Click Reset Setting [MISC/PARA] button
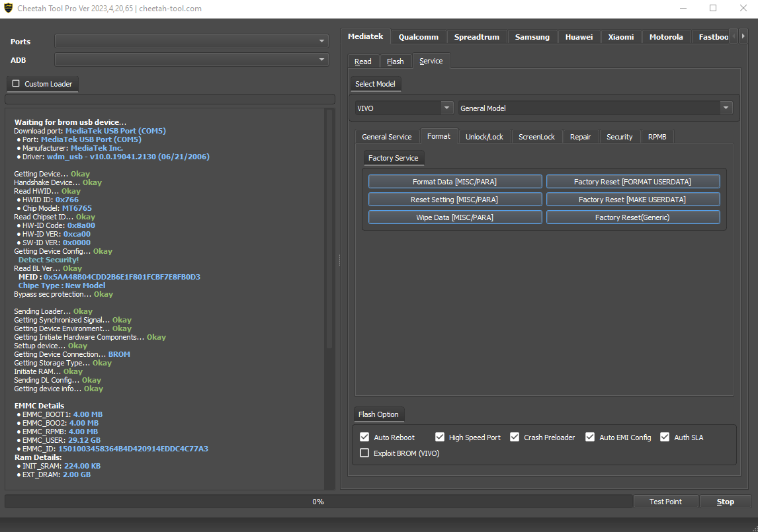This screenshot has width=758, height=532. pos(455,199)
